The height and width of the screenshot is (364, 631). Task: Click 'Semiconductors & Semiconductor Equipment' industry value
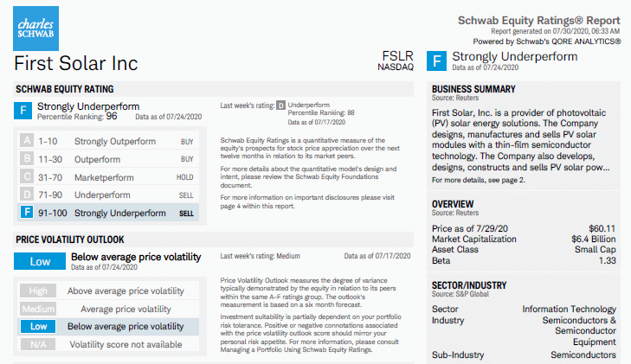click(579, 331)
